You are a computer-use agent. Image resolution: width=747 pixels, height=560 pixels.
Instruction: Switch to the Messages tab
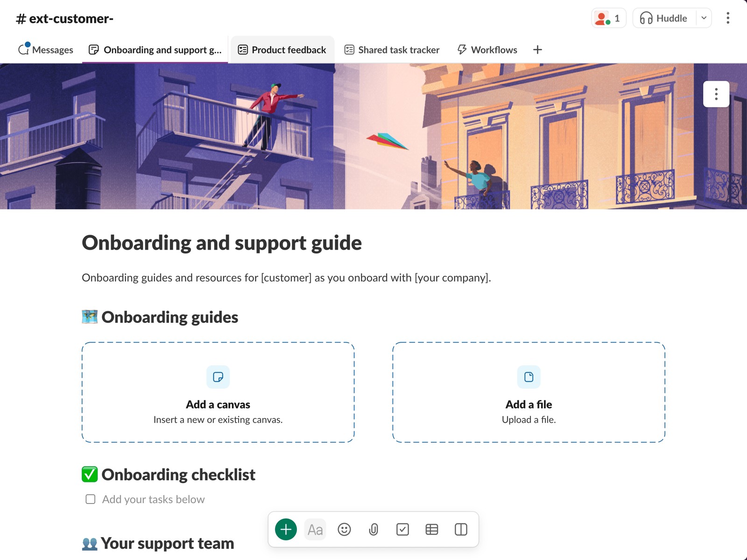point(46,49)
